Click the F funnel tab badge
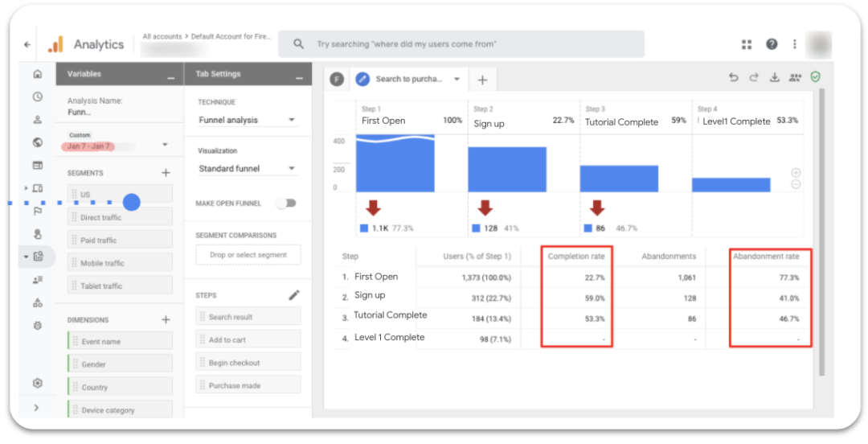868x444 pixels. coord(337,80)
